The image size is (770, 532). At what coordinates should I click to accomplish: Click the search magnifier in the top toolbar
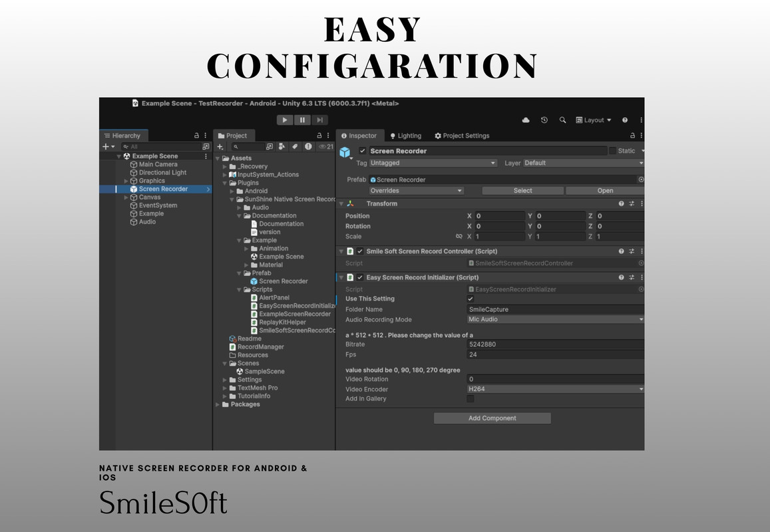[x=562, y=120]
